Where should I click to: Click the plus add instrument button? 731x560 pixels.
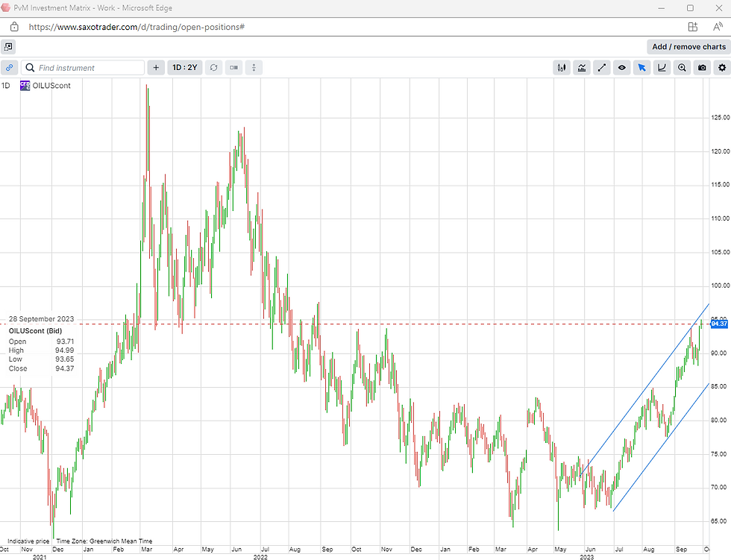point(156,68)
